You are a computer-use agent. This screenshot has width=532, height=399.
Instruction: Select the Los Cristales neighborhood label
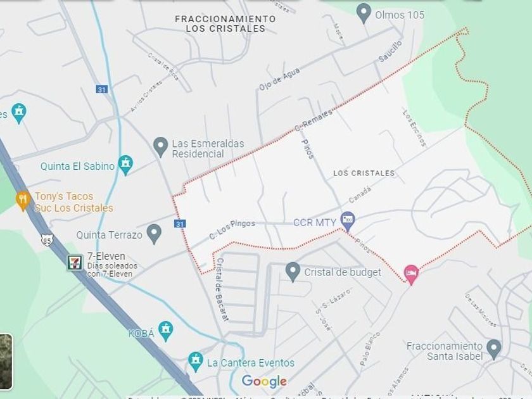364,173
